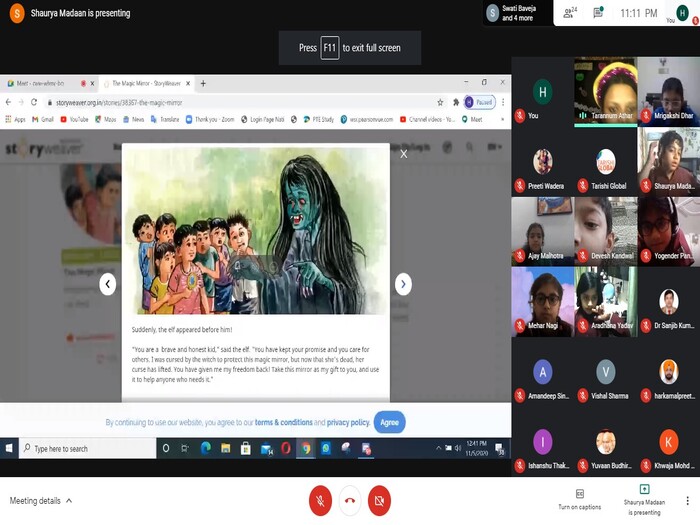Image resolution: width=700 pixels, height=525 pixels.
Task: Click the Swati Baveja and 4 more chip
Action: 518,13
